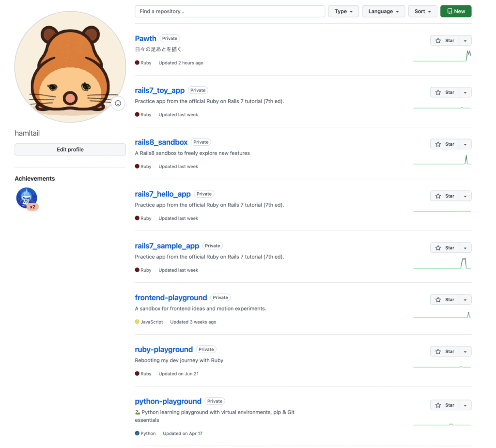The height and width of the screenshot is (448, 496).
Task: Open the Type filter dropdown
Action: [343, 12]
